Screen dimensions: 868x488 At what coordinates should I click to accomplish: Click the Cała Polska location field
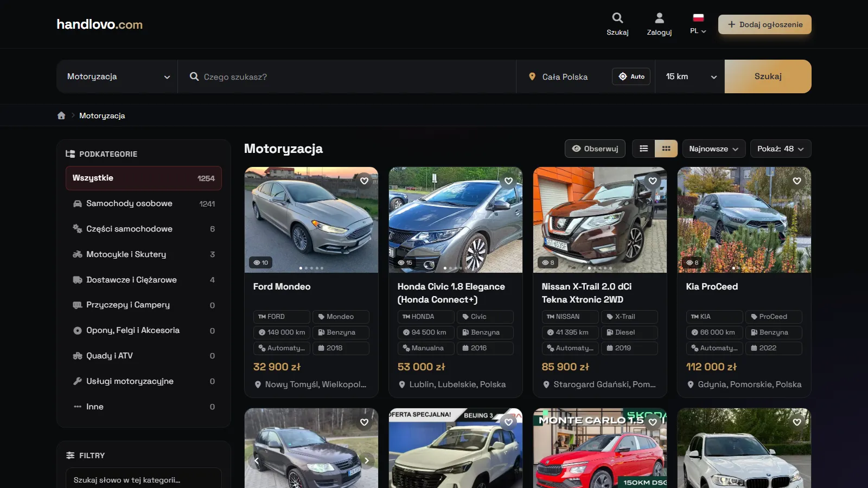564,76
